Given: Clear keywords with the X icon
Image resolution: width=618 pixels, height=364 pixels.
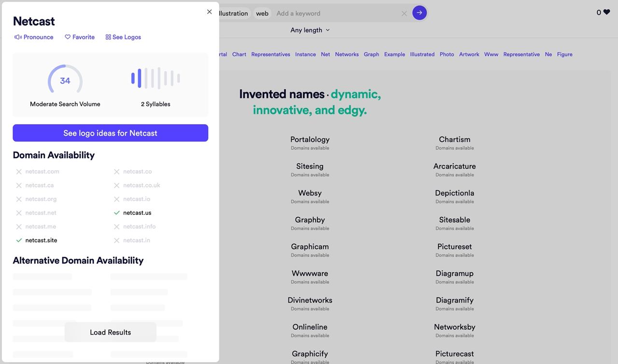Looking at the screenshot, I should 404,14.
